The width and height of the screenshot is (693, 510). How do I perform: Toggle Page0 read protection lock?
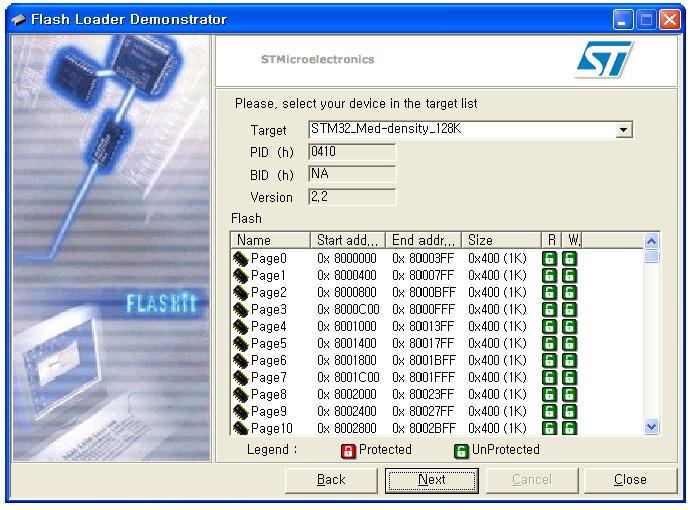point(549,258)
